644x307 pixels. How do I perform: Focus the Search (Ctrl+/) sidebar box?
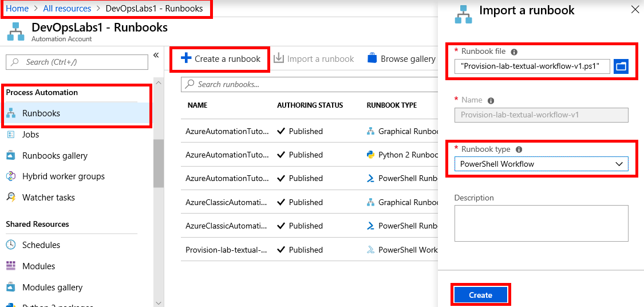(77, 62)
